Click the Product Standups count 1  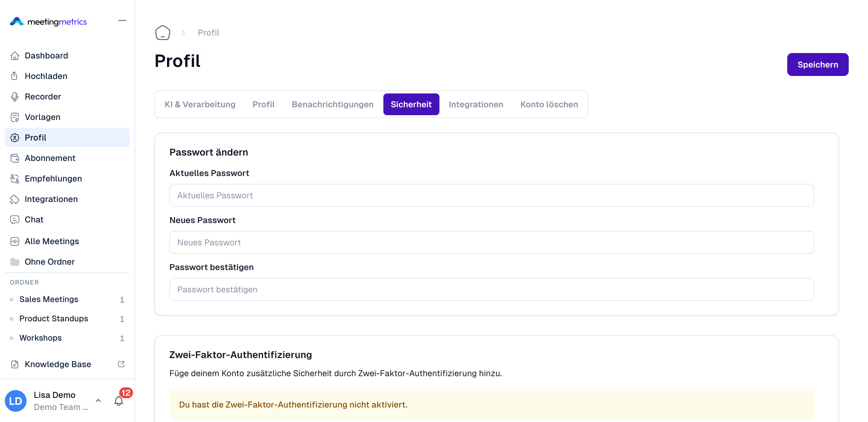point(122,319)
